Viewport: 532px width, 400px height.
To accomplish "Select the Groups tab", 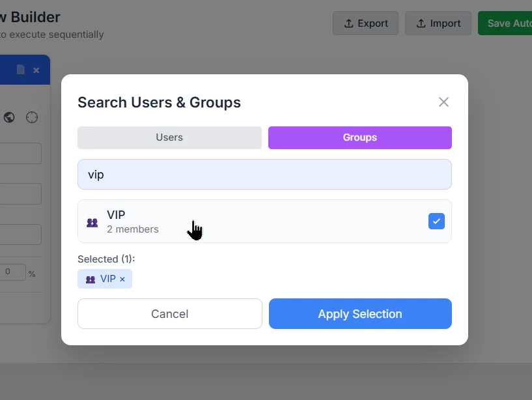I will (x=359, y=137).
